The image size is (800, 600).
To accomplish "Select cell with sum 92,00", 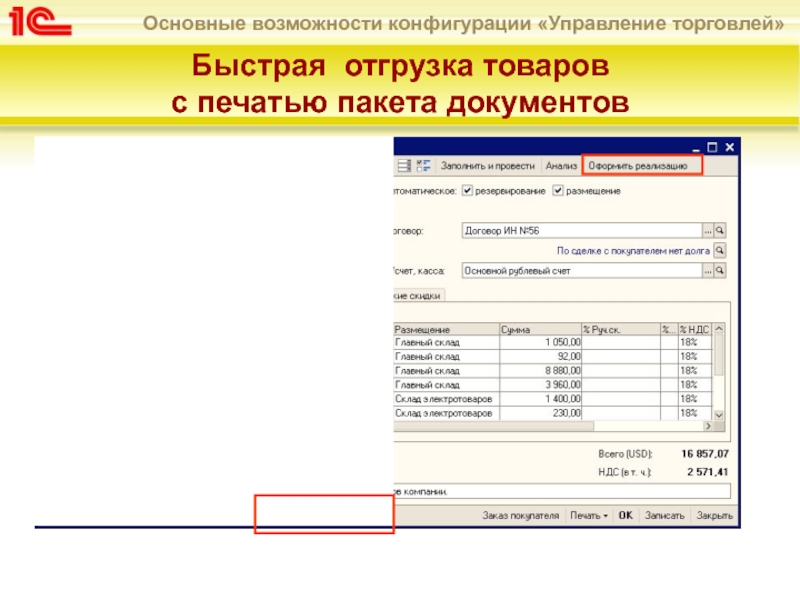I will pyautogui.click(x=541, y=356).
